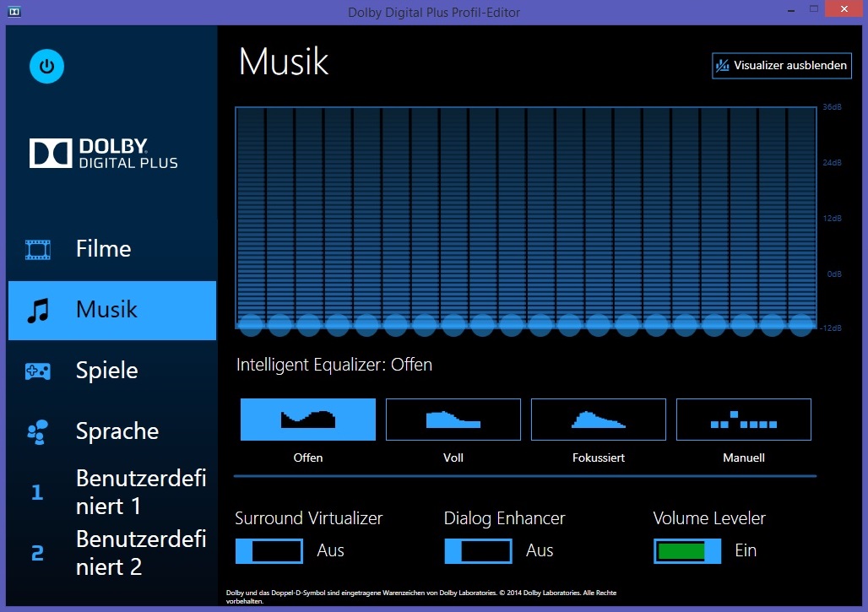Image resolution: width=868 pixels, height=612 pixels.
Task: Toggle the Dialog Enhancer switch
Action: pos(478,551)
